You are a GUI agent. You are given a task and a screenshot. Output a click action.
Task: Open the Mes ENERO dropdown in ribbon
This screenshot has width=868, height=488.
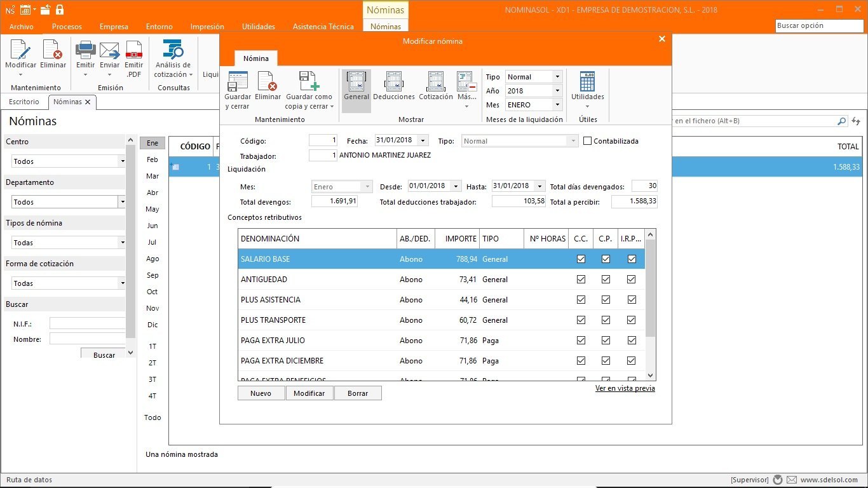557,105
